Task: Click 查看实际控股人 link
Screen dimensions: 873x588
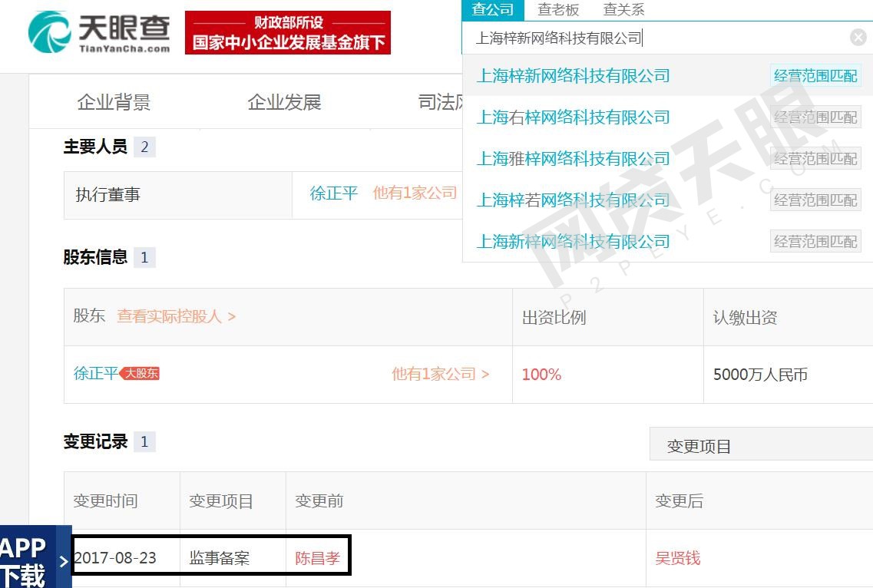Action: click(x=177, y=316)
